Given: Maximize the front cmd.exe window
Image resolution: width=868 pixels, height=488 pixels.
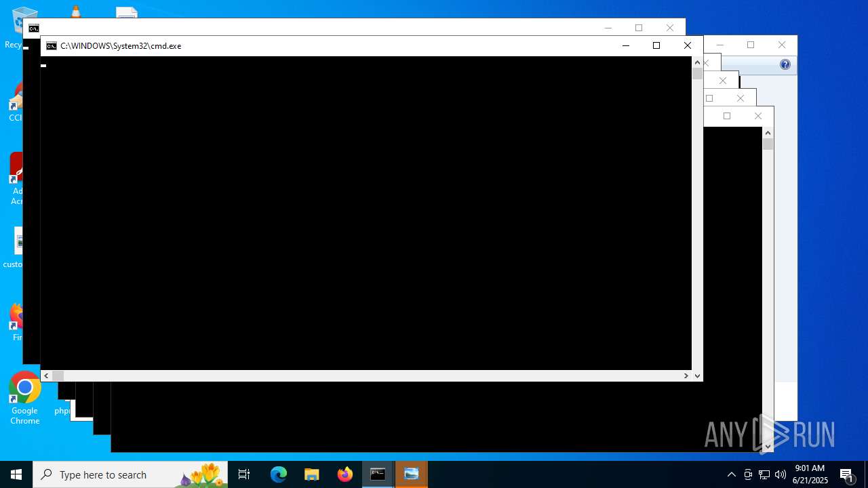Looking at the screenshot, I should 656,45.
